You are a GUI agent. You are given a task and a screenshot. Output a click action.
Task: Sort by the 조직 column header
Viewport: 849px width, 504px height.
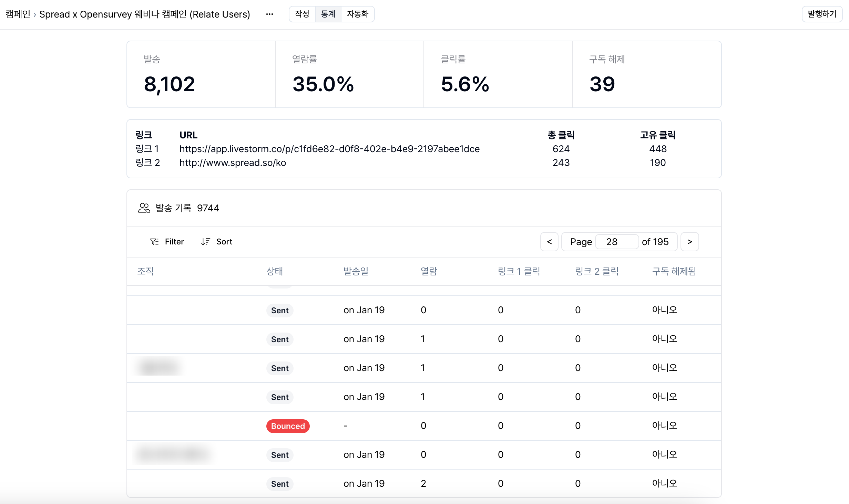[145, 271]
